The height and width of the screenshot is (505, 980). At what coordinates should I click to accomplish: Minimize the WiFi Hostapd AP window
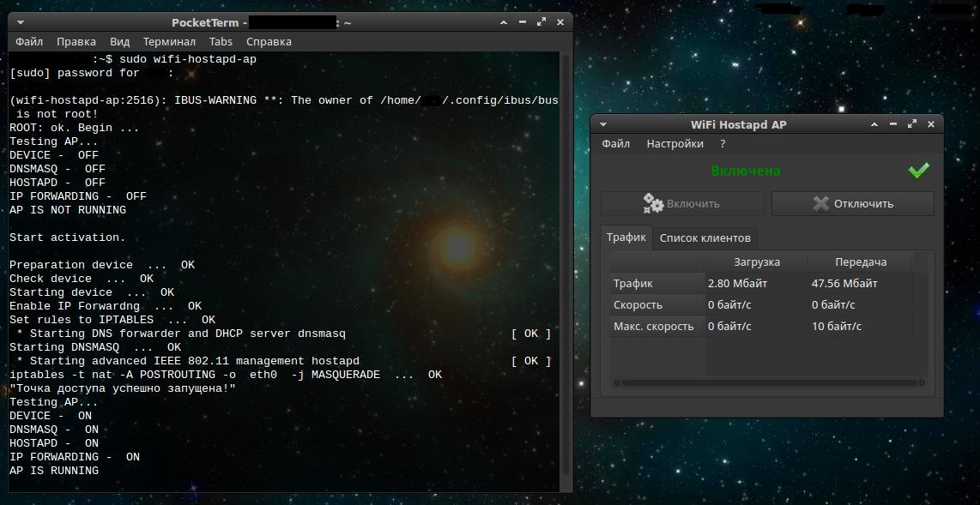coord(893,124)
